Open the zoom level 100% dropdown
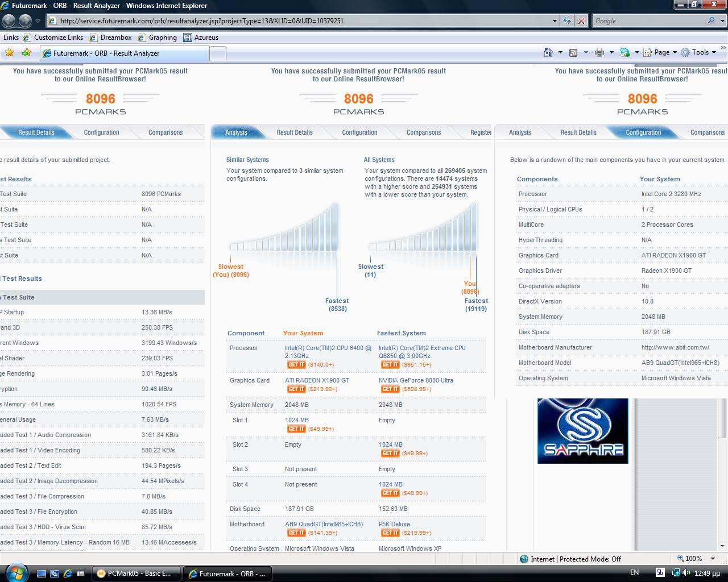 click(x=713, y=559)
